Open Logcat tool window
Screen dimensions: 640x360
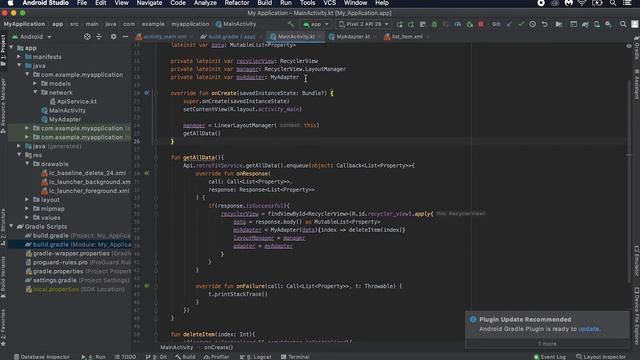256,357
